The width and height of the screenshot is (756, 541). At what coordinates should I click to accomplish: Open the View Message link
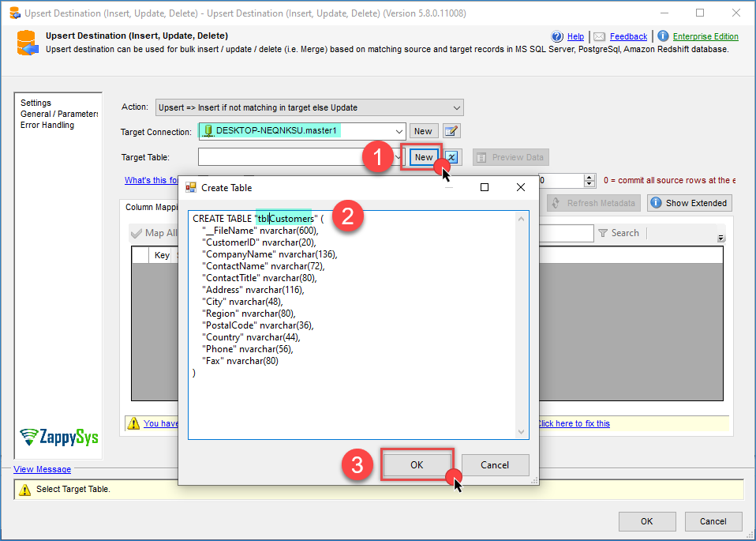42,469
